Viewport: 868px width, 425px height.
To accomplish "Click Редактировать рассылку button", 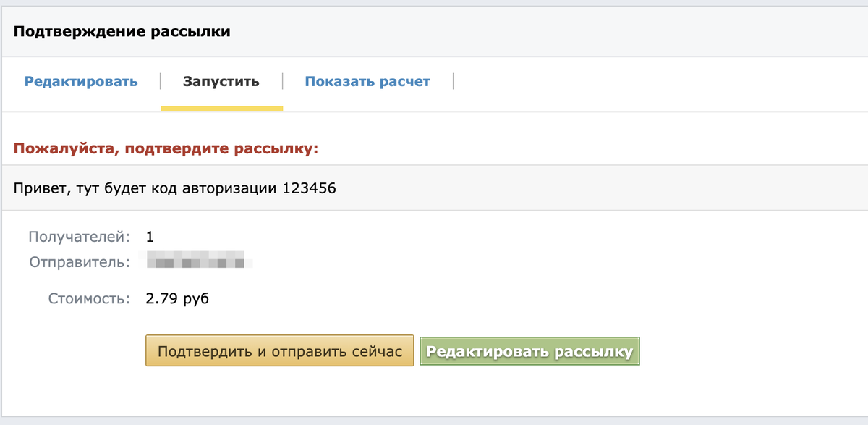I will click(529, 350).
